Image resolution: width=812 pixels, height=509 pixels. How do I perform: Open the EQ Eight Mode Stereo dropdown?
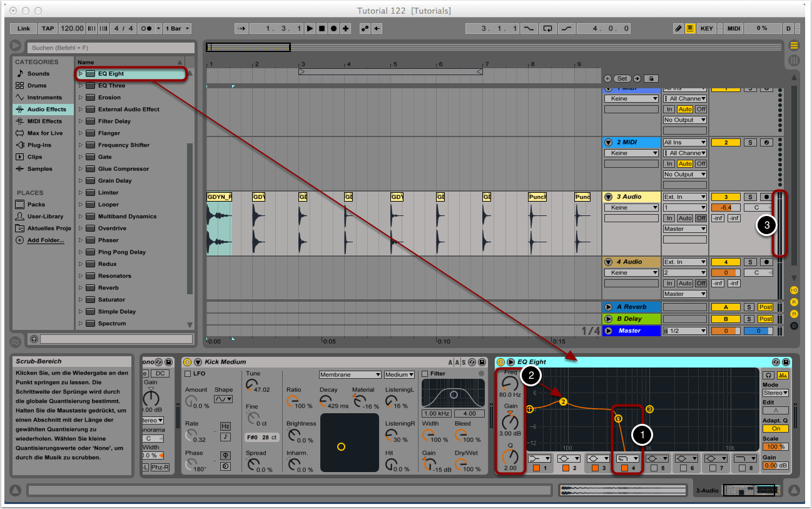[x=776, y=393]
